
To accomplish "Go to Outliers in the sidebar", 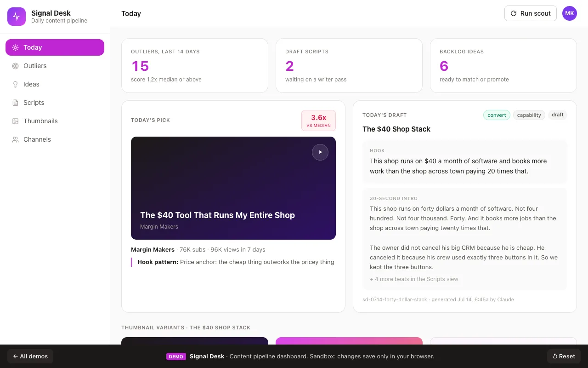I will click(55, 66).
